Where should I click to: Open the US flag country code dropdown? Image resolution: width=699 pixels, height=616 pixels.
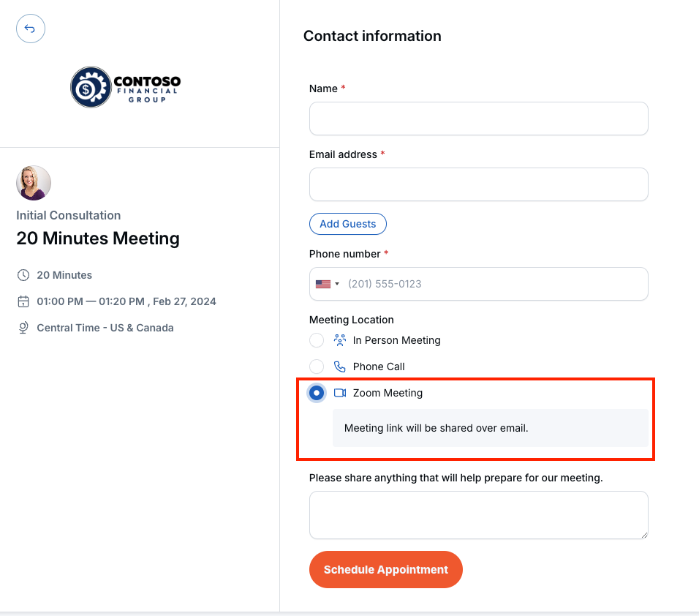click(328, 284)
